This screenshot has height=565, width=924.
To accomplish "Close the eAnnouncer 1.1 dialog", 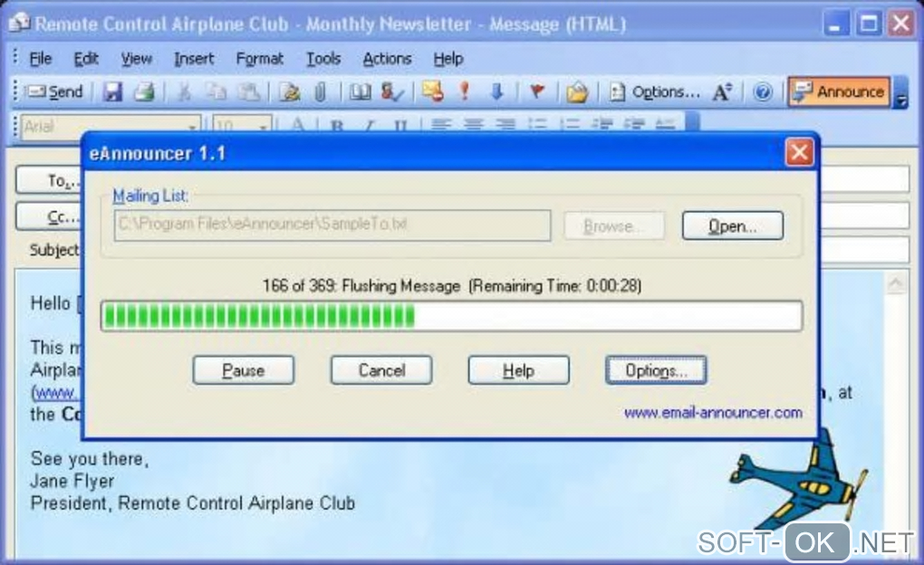I will click(799, 153).
